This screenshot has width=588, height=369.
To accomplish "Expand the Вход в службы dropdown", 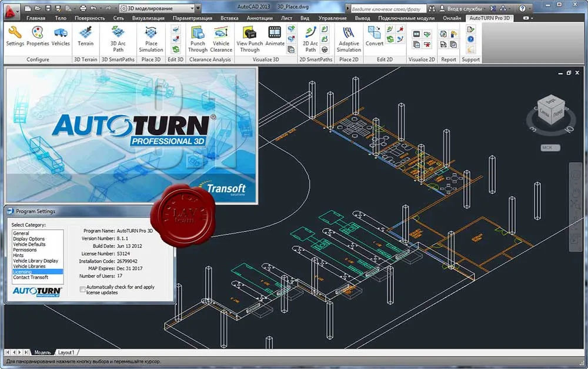I will (485, 8).
